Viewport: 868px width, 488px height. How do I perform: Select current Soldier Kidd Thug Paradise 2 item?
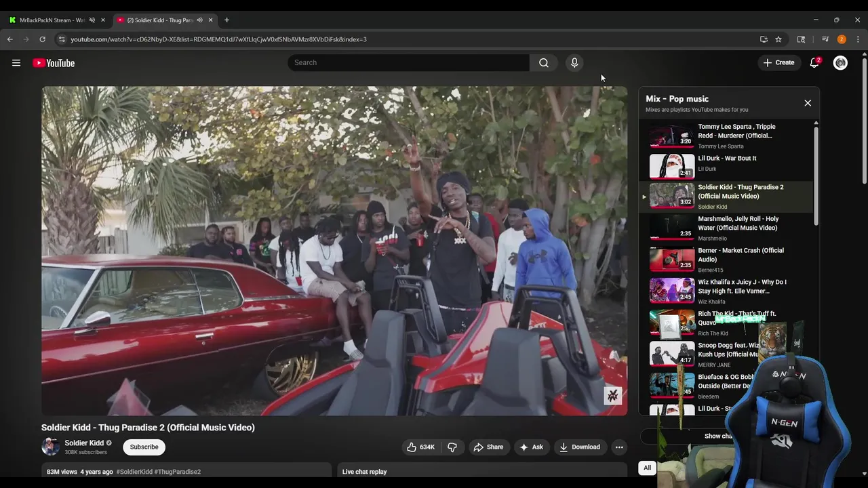click(726, 197)
